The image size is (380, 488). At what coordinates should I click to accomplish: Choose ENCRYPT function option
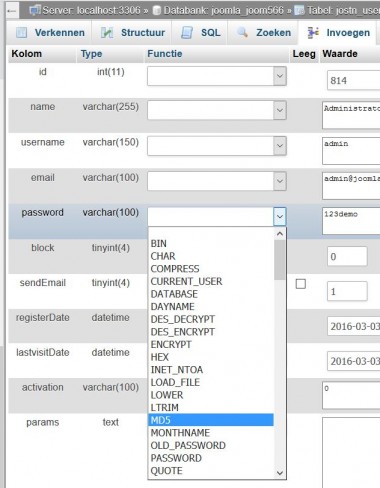[x=211, y=345]
